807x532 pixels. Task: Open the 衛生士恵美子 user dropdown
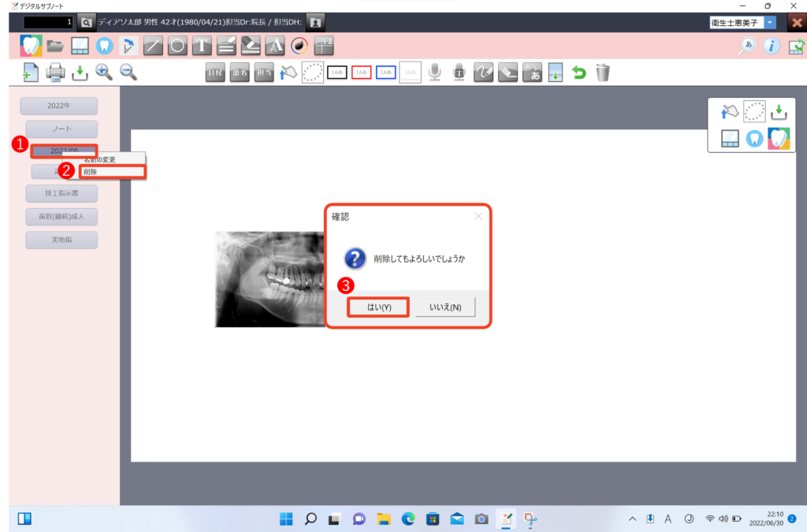coord(770,23)
